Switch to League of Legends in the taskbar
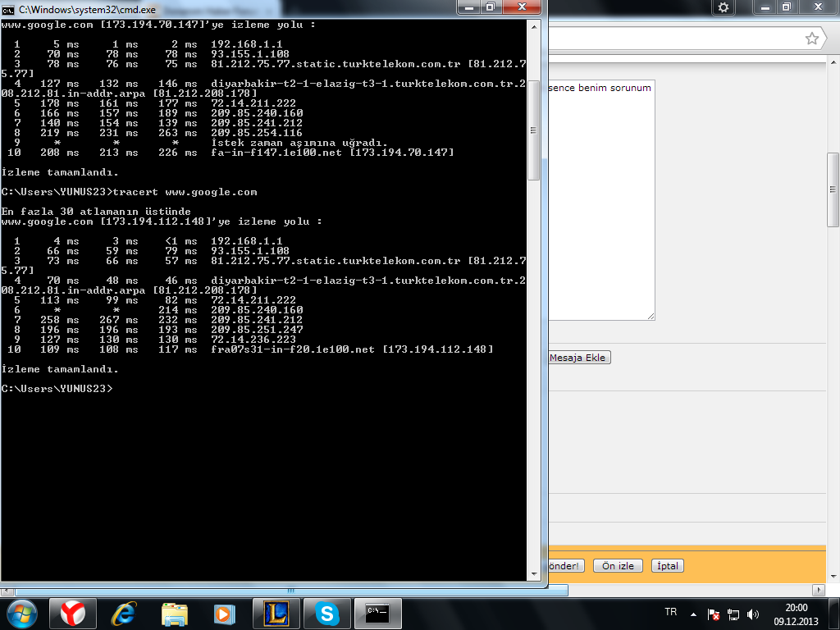 [x=276, y=614]
